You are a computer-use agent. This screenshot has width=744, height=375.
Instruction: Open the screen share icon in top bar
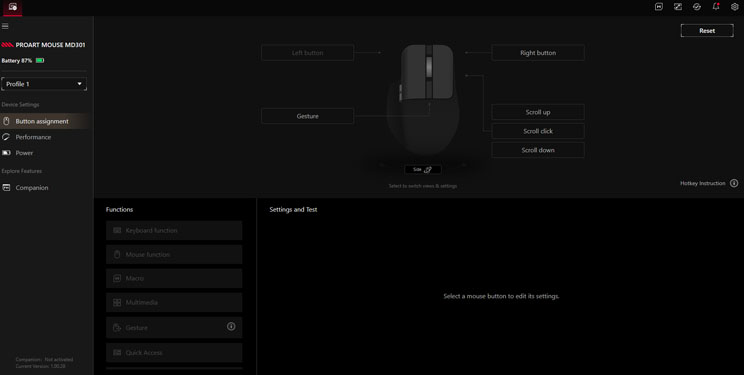[678, 7]
